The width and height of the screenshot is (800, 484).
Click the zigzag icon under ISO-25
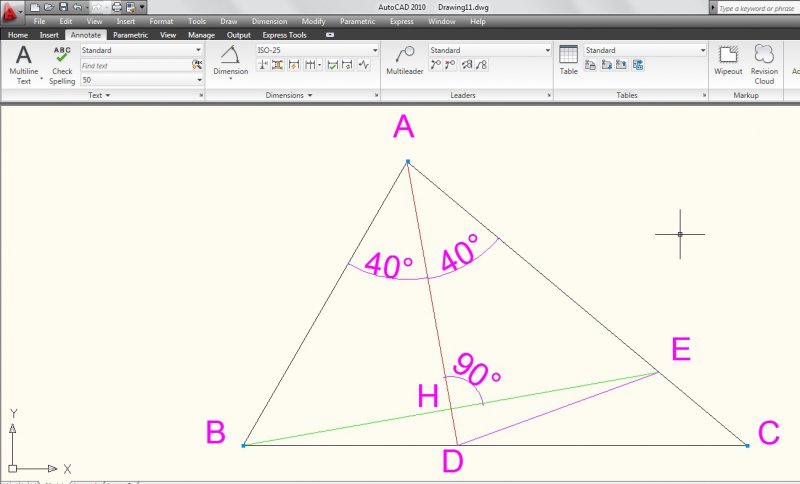tap(363, 65)
